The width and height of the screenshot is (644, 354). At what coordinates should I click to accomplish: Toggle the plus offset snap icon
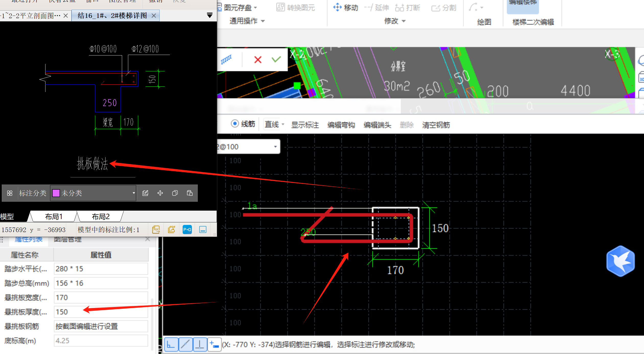(214, 345)
